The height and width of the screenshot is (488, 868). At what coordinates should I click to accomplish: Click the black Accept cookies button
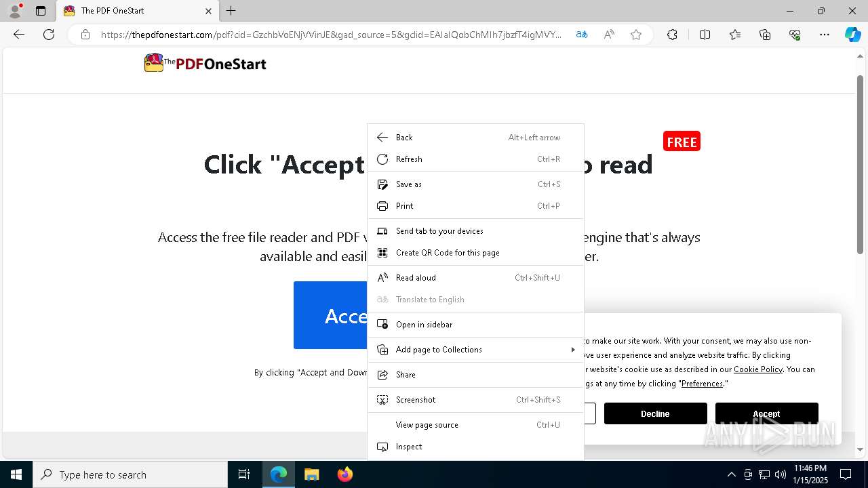click(x=766, y=413)
